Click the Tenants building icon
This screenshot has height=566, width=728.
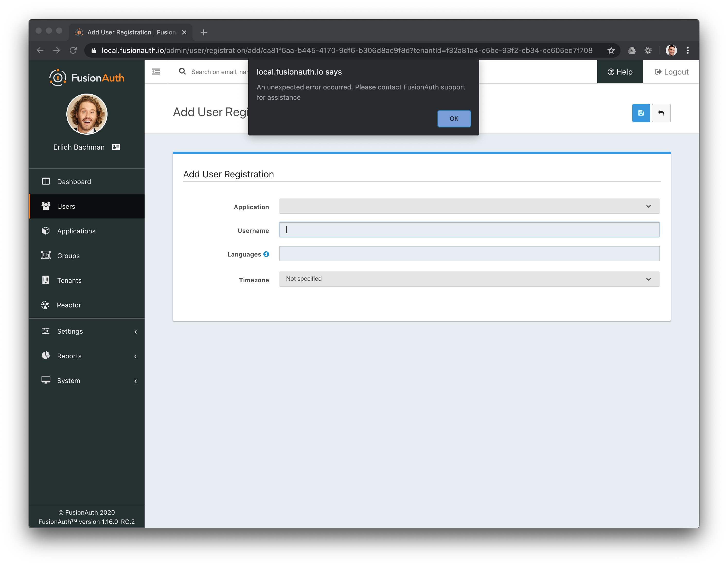46,280
